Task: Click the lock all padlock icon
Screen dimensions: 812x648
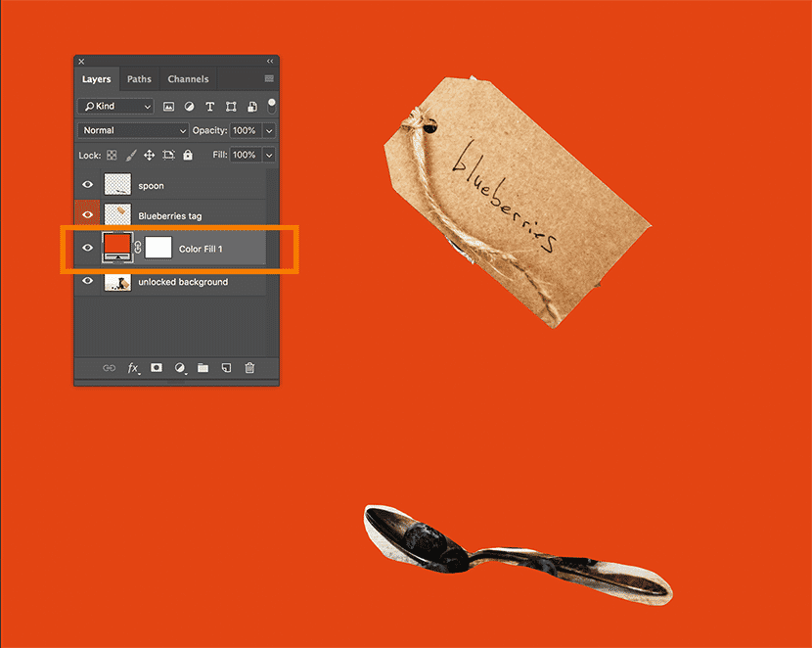Action: click(x=188, y=156)
